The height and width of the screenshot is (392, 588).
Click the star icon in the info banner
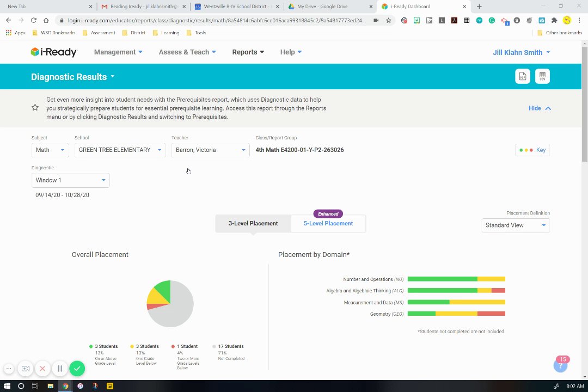pos(35,108)
